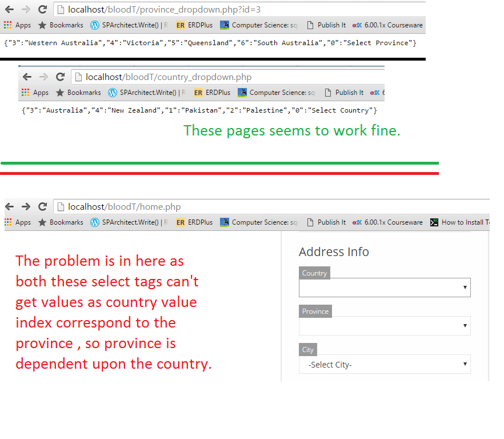The width and height of the screenshot is (504, 439).
Task: Open Bookmarks star in country_dropdown browser
Action: tap(78, 93)
